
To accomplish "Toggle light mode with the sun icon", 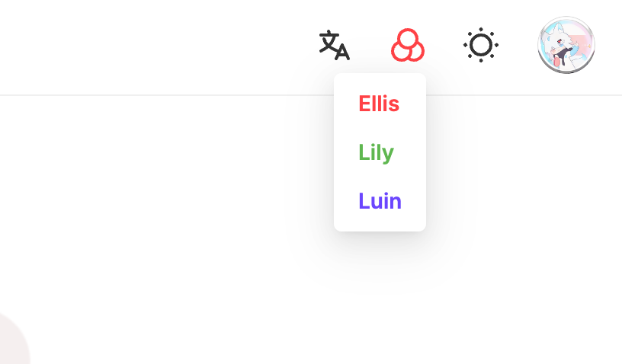I will coord(481,46).
